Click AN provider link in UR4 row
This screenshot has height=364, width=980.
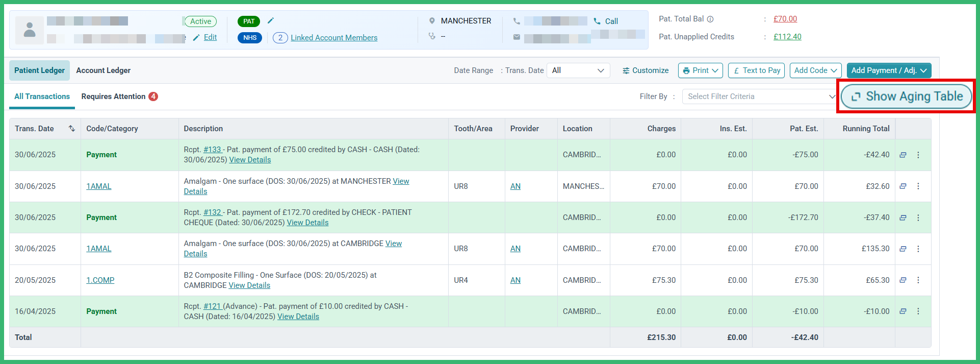tap(515, 280)
